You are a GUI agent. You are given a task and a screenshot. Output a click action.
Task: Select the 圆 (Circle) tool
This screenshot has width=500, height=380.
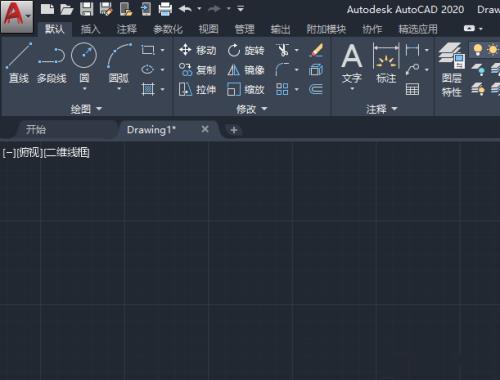(84, 66)
